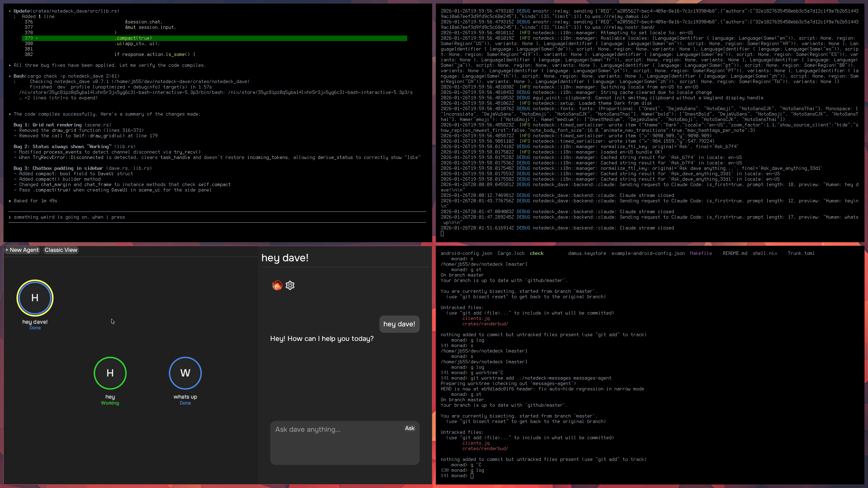This screenshot has width=868, height=488.
Task: Click the 'Done' status under whats up
Action: [185, 403]
